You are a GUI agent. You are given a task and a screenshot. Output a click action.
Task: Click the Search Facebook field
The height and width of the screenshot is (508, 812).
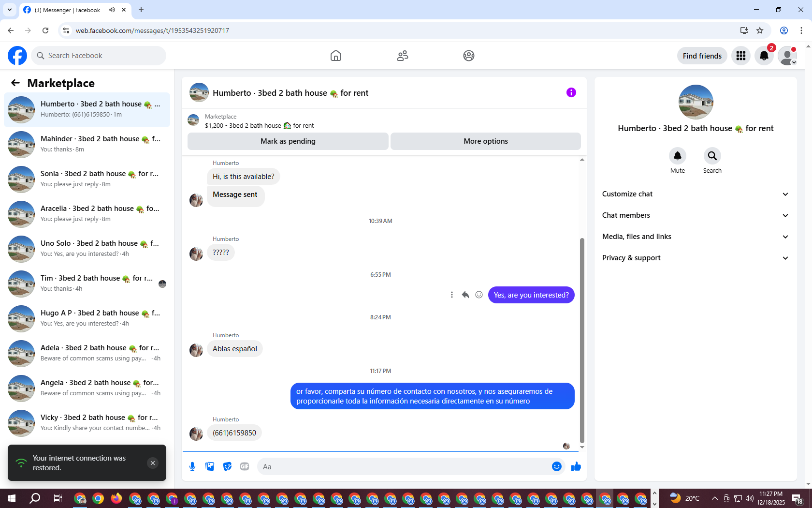point(99,56)
